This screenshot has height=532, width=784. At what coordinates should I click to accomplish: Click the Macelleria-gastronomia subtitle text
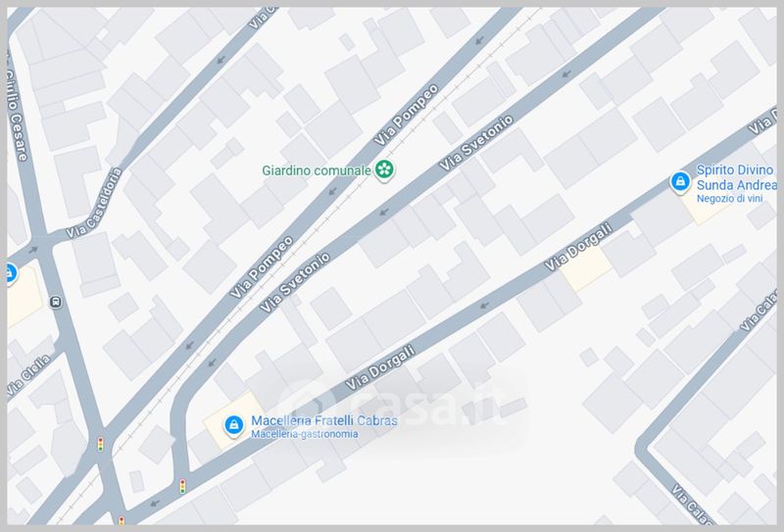[x=305, y=434]
